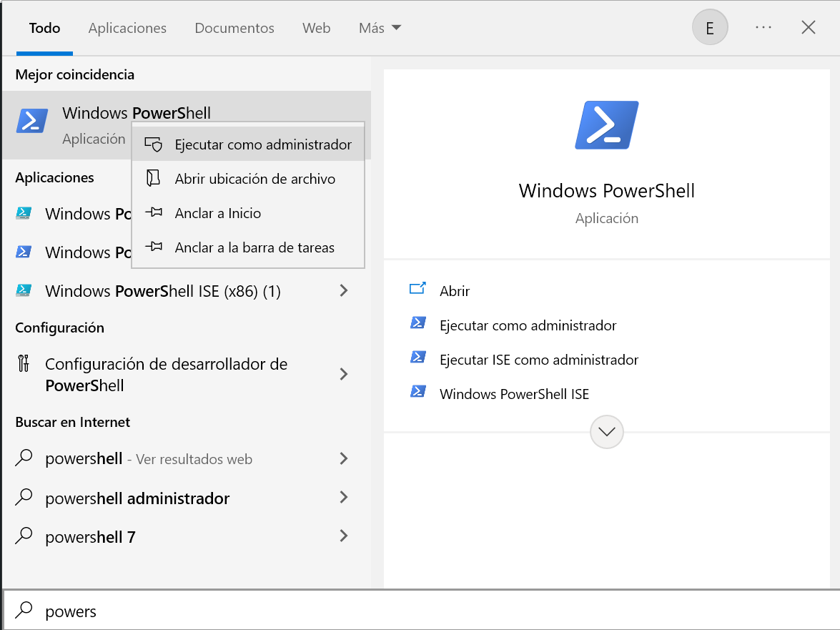840x630 pixels.
Task: Expand Configuración de desarrollador de PowerShell arrow
Action: pyautogui.click(x=344, y=374)
